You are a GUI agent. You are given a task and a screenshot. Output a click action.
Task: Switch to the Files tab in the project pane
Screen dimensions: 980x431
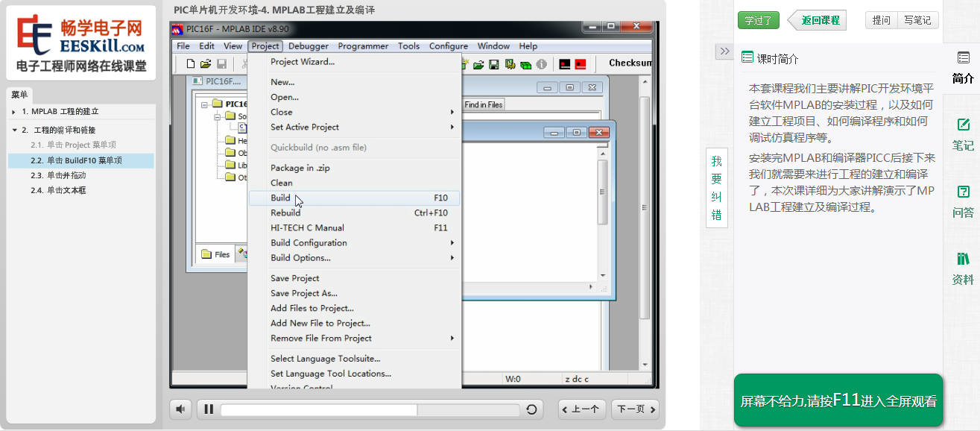pyautogui.click(x=215, y=254)
